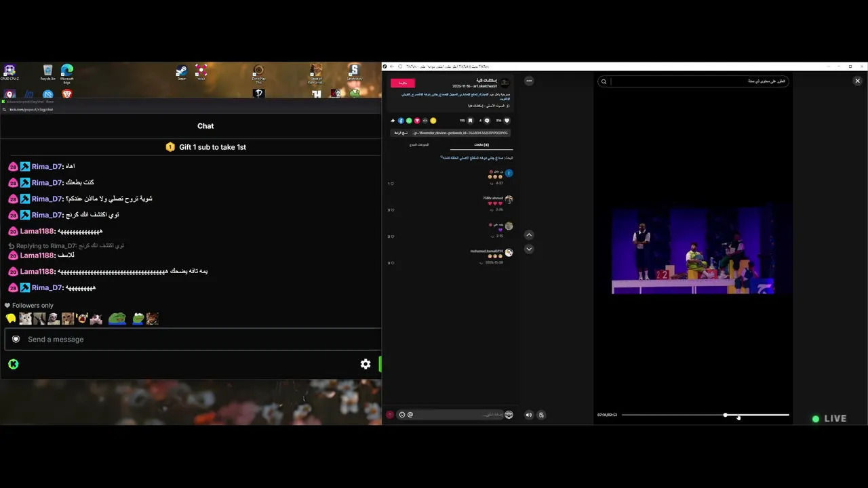The width and height of the screenshot is (868, 488).
Task: Share the video to Facebook
Action: click(401, 121)
